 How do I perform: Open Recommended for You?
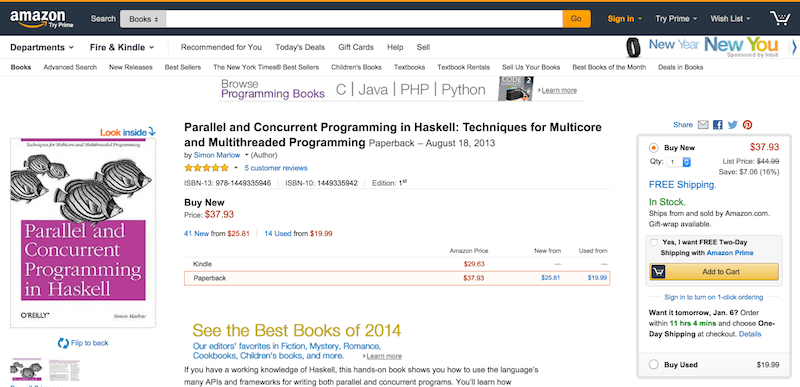221,47
